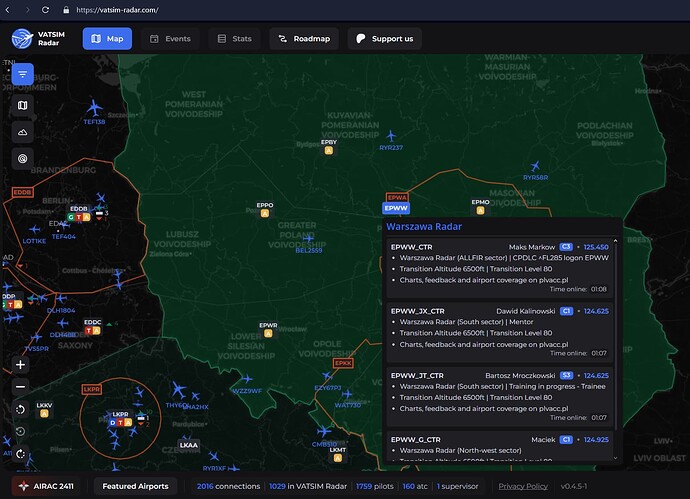Screen dimensions: 690x499
Task: Open the map filters button
Action: coord(22,74)
